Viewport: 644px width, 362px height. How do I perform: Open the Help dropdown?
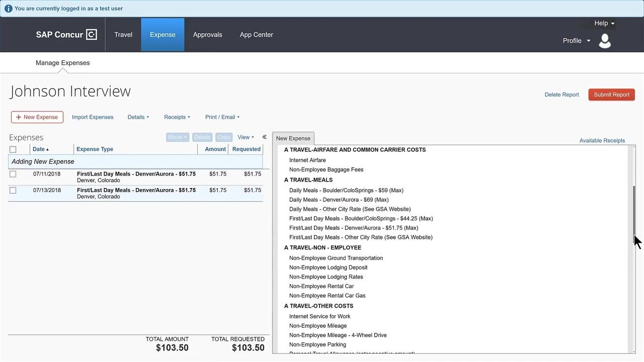pyautogui.click(x=604, y=23)
